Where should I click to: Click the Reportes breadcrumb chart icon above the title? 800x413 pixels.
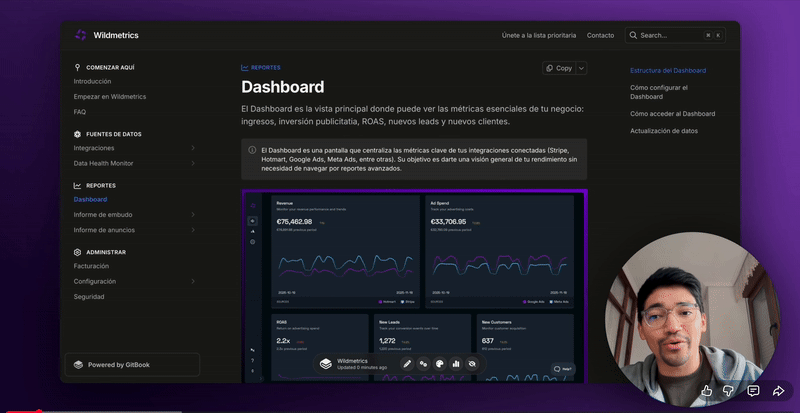tap(245, 67)
